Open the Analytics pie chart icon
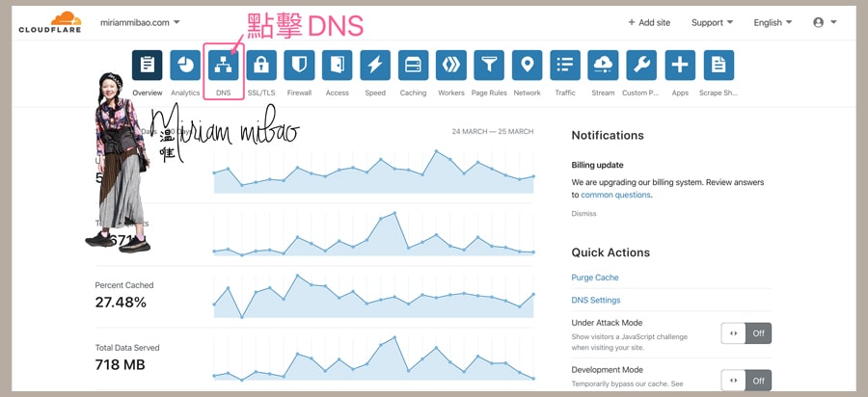This screenshot has height=397, width=868. pos(185,66)
